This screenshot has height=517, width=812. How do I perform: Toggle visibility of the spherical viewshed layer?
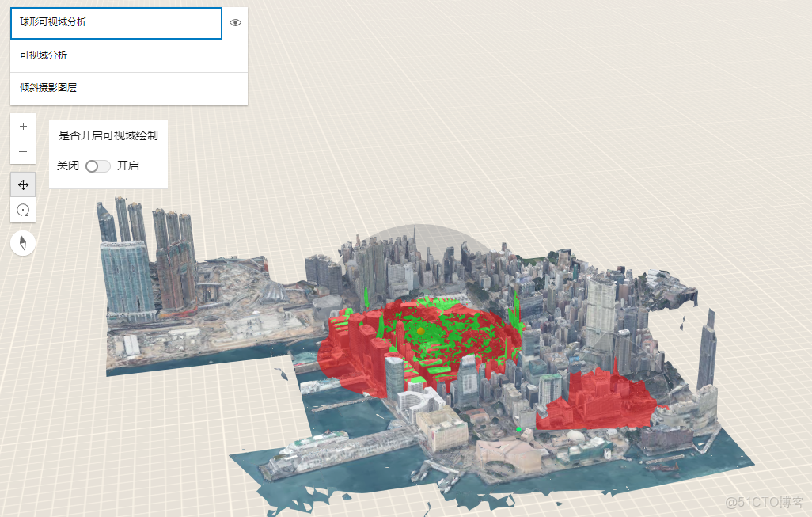pyautogui.click(x=235, y=23)
